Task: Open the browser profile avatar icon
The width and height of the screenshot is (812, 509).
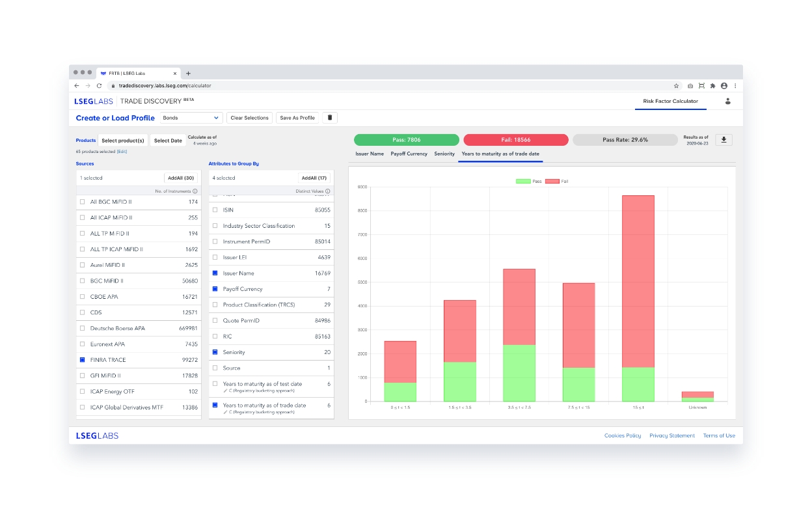Action: click(x=724, y=85)
